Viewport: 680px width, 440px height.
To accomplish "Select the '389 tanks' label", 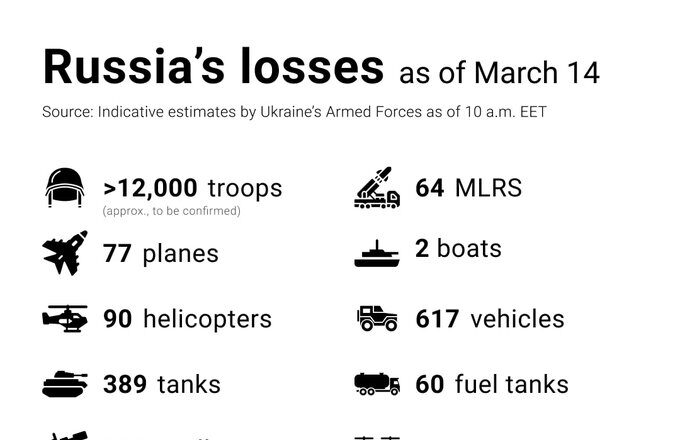I will pyautogui.click(x=162, y=385).
